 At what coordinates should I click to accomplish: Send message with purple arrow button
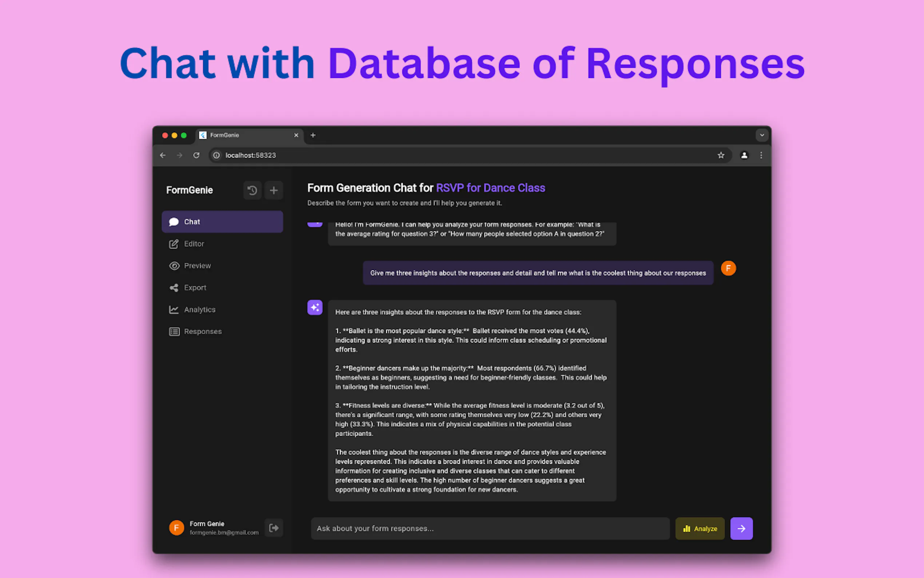[741, 528]
